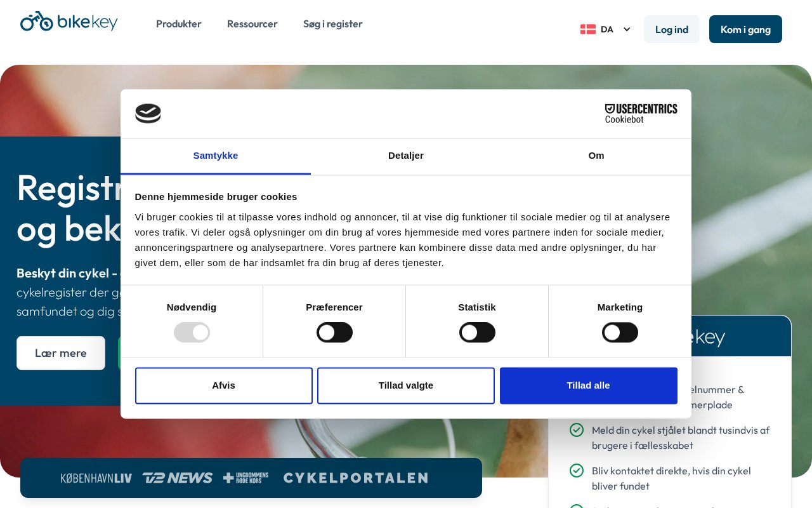Switch to the Om tab
Viewport: 812px width, 508px height.
[596, 156]
